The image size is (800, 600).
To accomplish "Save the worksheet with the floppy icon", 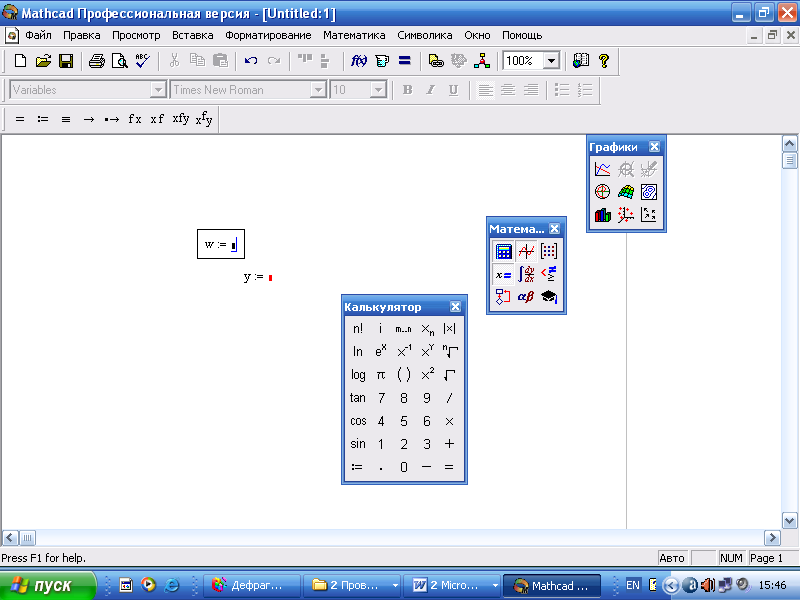I will tap(66, 61).
